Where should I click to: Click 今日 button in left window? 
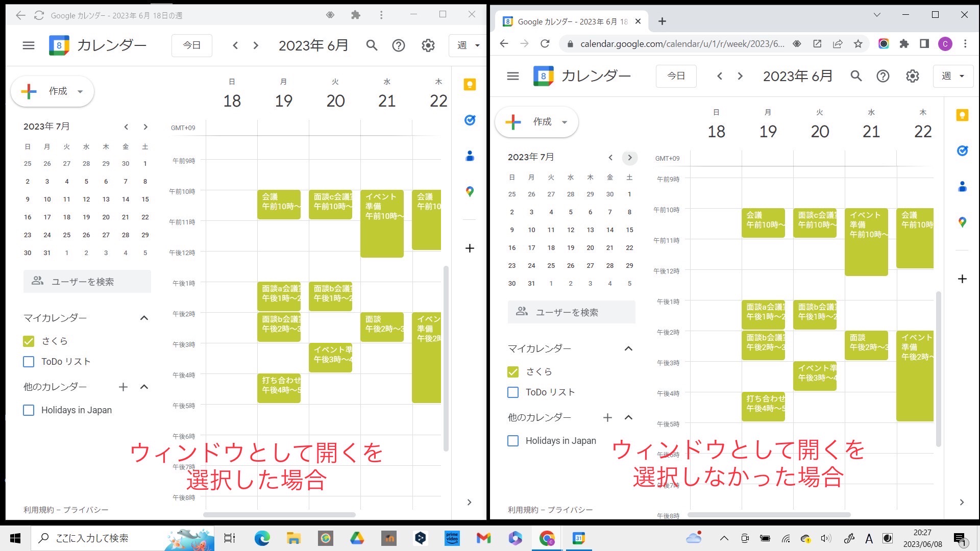pyautogui.click(x=191, y=45)
